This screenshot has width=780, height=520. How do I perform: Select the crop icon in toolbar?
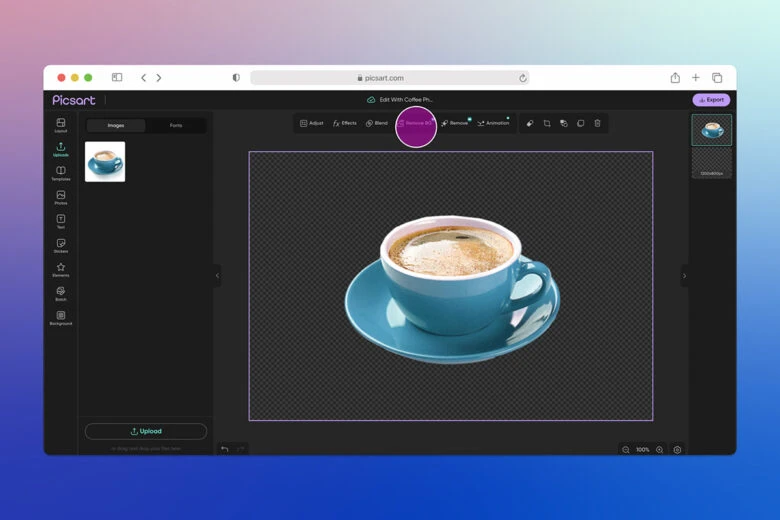point(547,123)
